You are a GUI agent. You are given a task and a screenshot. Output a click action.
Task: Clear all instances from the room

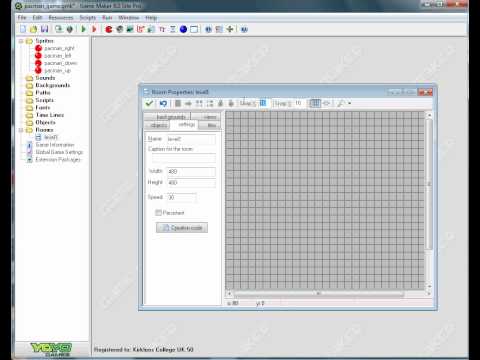point(178,103)
